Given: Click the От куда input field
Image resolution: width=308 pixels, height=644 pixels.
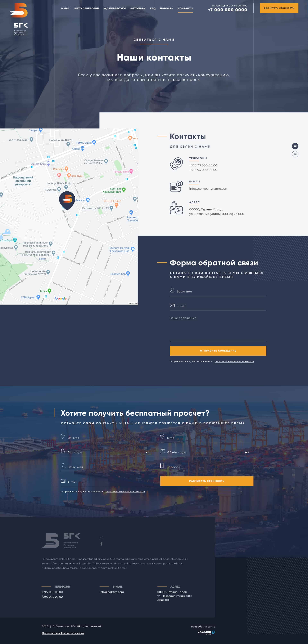Looking at the screenshot, I should coord(107,438).
